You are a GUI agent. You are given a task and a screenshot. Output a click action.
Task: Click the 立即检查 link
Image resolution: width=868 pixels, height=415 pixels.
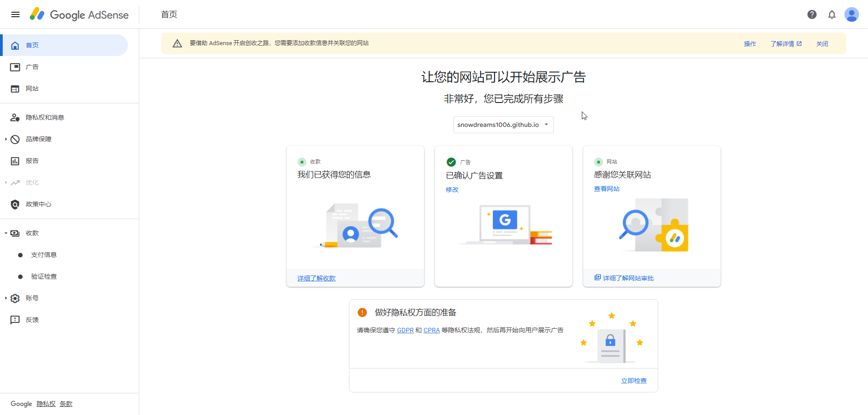[633, 381]
